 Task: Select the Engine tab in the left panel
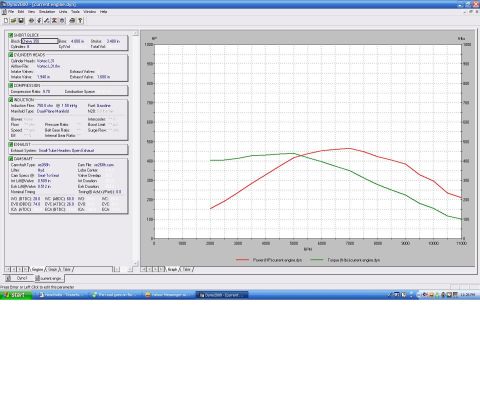[x=37, y=269]
